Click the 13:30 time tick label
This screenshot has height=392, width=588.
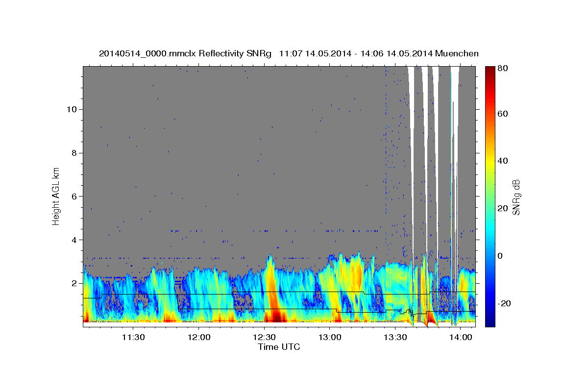coord(395,337)
